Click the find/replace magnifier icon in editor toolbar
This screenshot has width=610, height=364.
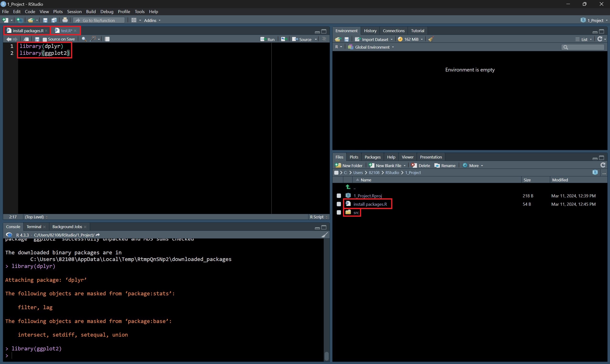(x=84, y=39)
